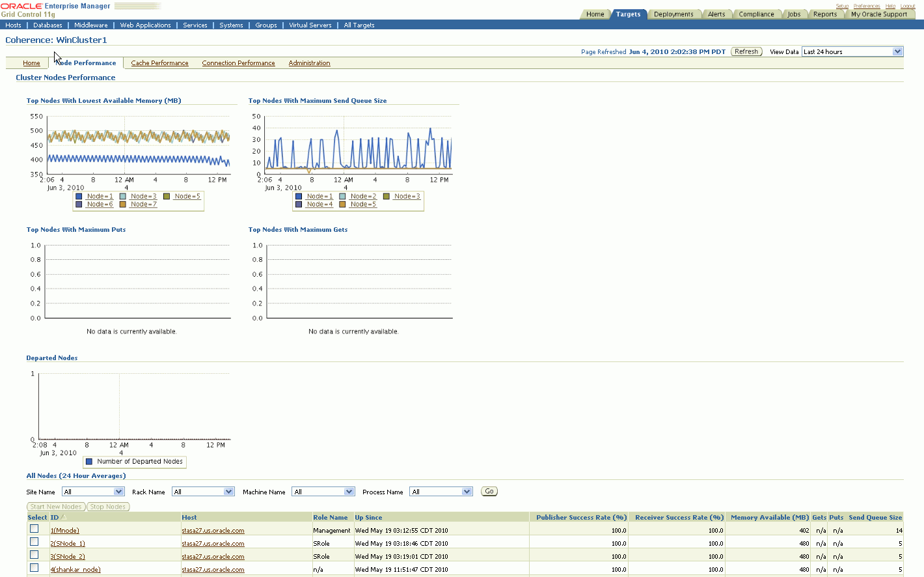The height and width of the screenshot is (577, 924).
Task: Click the Node=5 olive swatch in memory legend
Action: tap(167, 196)
